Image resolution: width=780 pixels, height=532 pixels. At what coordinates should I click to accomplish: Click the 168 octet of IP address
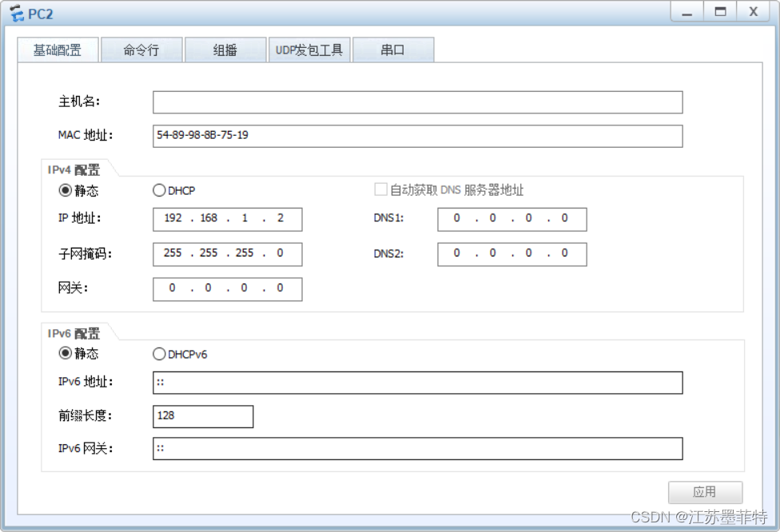pos(209,218)
